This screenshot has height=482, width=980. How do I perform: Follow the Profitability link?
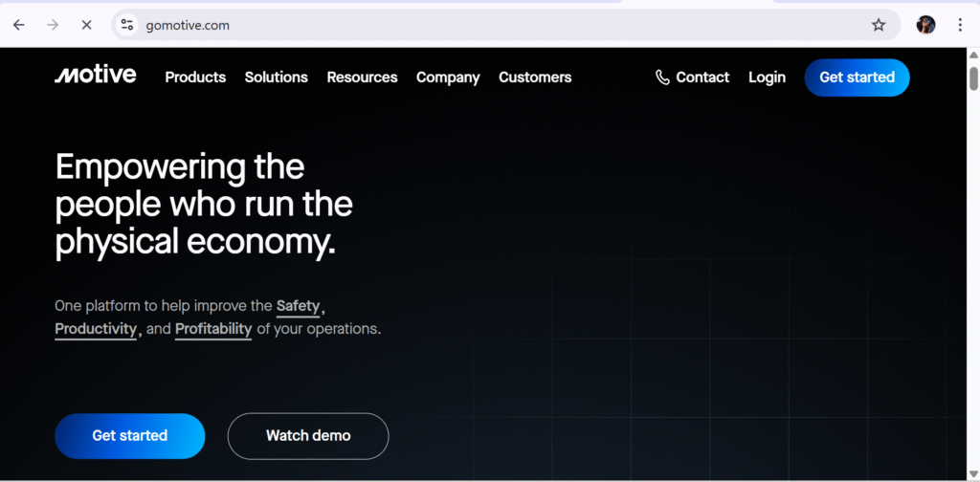click(x=213, y=329)
